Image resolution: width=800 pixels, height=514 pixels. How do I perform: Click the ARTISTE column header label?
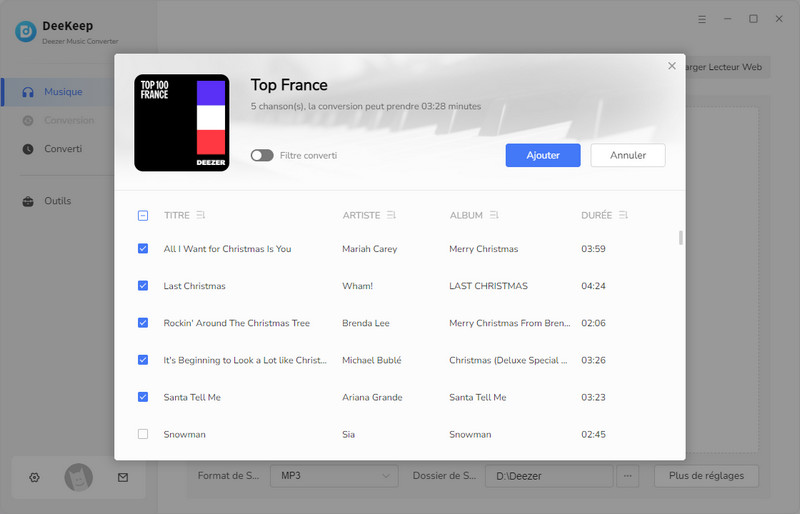(361, 215)
